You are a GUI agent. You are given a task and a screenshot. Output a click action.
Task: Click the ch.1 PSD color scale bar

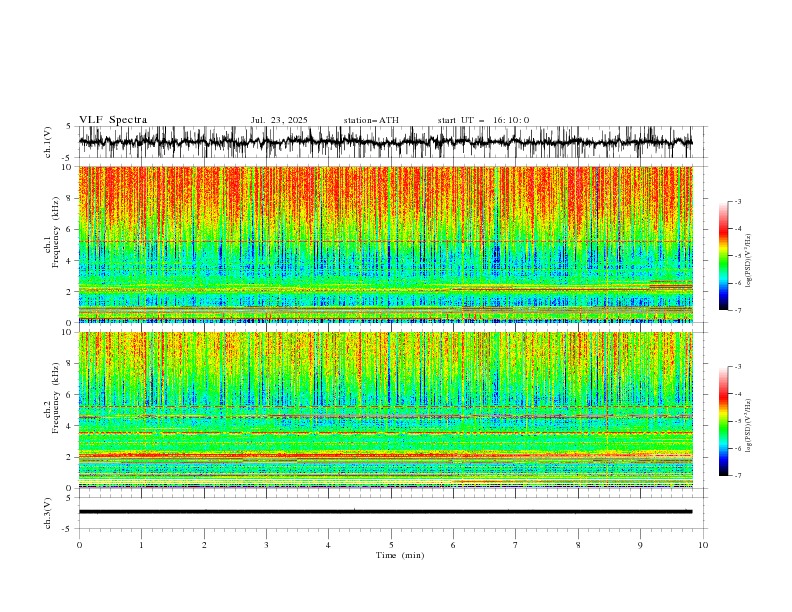(x=723, y=256)
